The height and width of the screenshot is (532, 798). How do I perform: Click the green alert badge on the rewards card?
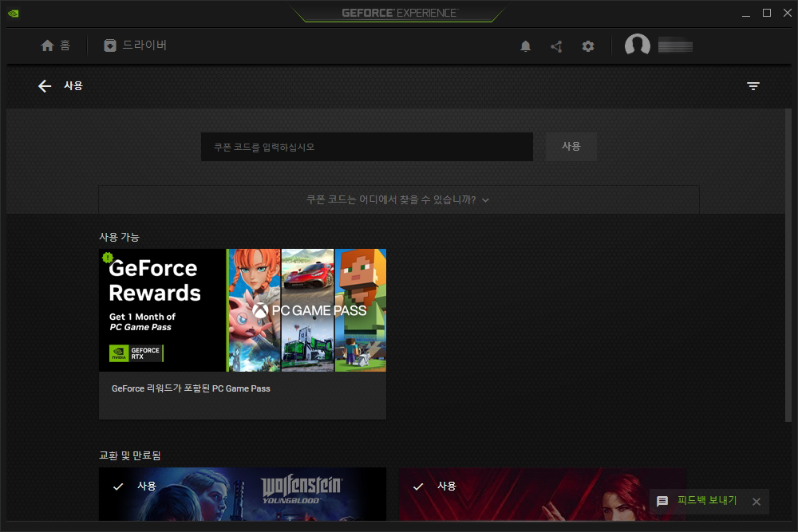click(108, 258)
